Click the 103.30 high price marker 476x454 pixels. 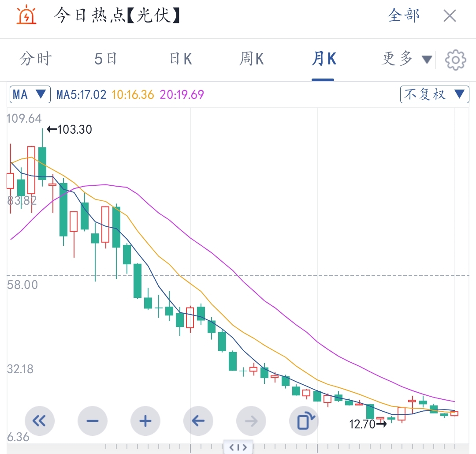[70, 129]
